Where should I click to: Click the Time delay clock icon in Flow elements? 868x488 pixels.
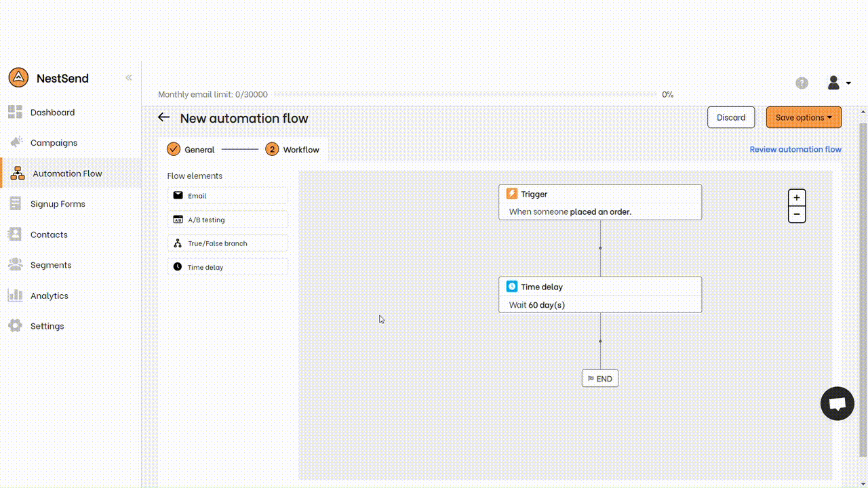tap(178, 267)
